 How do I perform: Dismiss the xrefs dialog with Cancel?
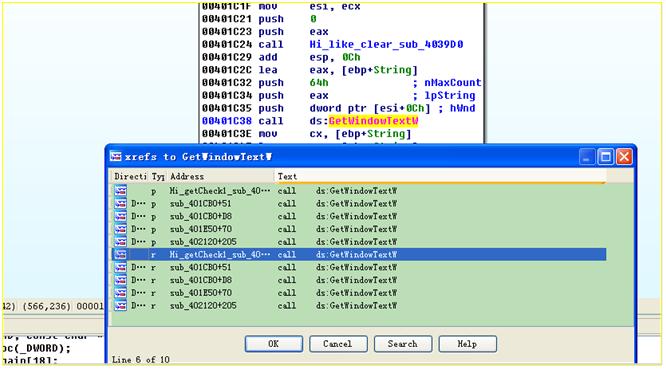338,344
